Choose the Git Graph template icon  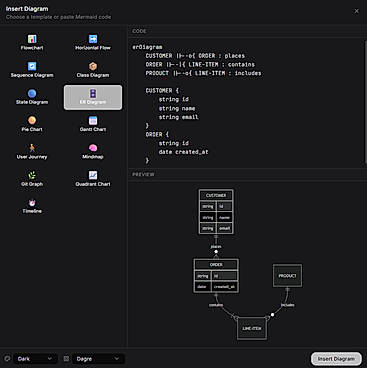point(32,175)
